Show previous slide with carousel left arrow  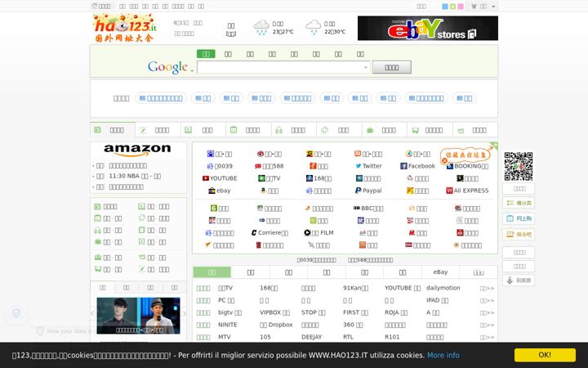tap(92, 312)
